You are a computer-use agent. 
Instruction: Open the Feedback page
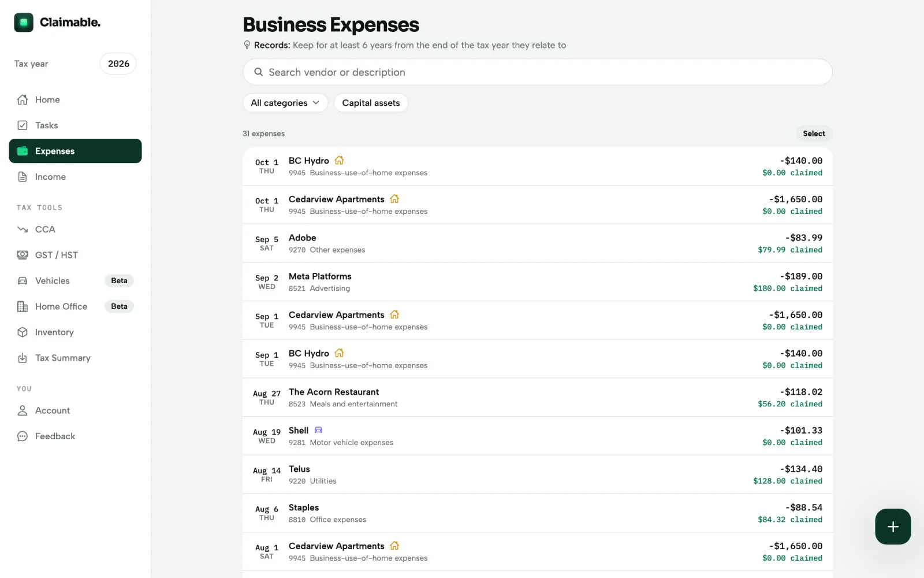75,436
